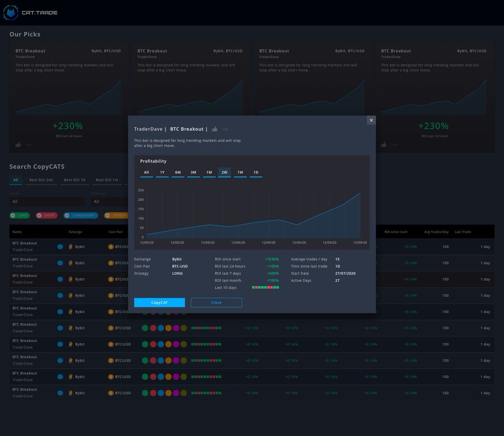Click the Bitcoin coin icon in the last table row
This screenshot has height=436, width=504.
(x=111, y=393)
